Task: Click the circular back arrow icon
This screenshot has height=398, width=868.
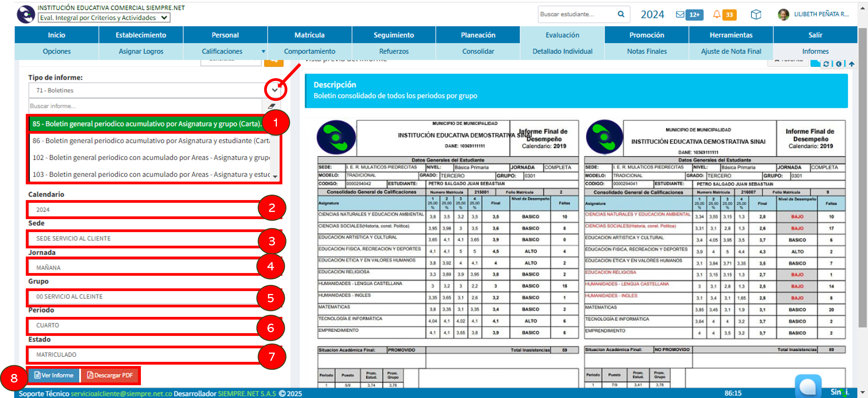Action: [839, 64]
